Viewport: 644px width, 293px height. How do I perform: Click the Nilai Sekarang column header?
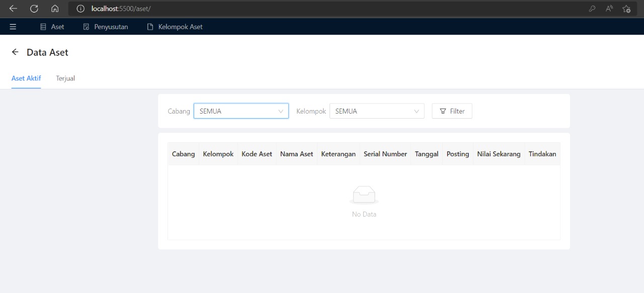499,154
